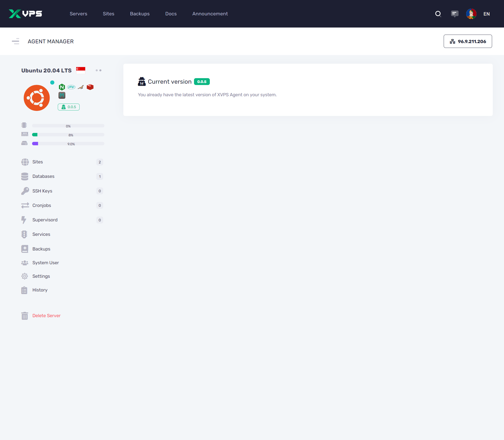Click the Monit 'M' icon
The height and width of the screenshot is (440, 504).
click(62, 95)
